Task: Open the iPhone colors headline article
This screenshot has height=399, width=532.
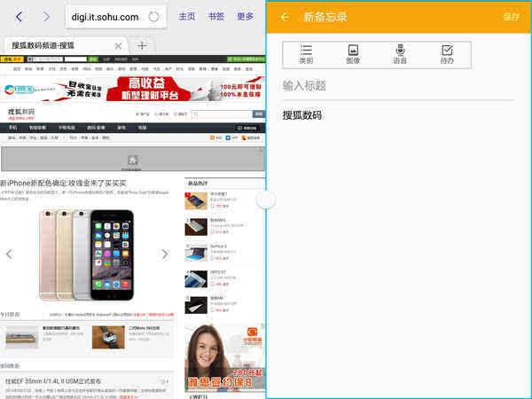Action: point(63,184)
